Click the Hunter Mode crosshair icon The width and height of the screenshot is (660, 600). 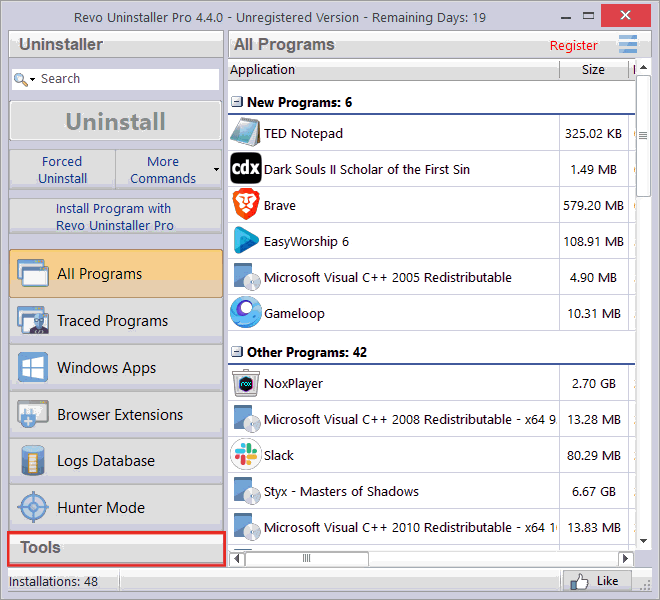point(33,507)
